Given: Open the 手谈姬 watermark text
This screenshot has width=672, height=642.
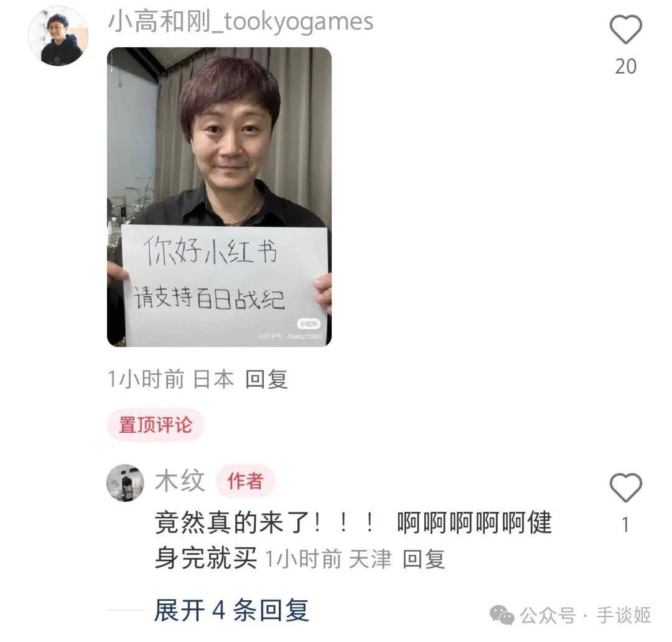Looking at the screenshot, I should pyautogui.click(x=623, y=615).
